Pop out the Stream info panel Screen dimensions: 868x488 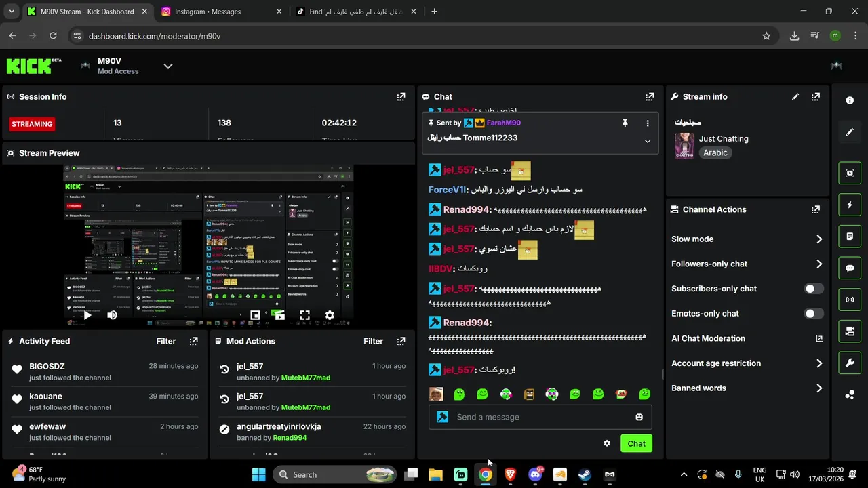point(816,97)
